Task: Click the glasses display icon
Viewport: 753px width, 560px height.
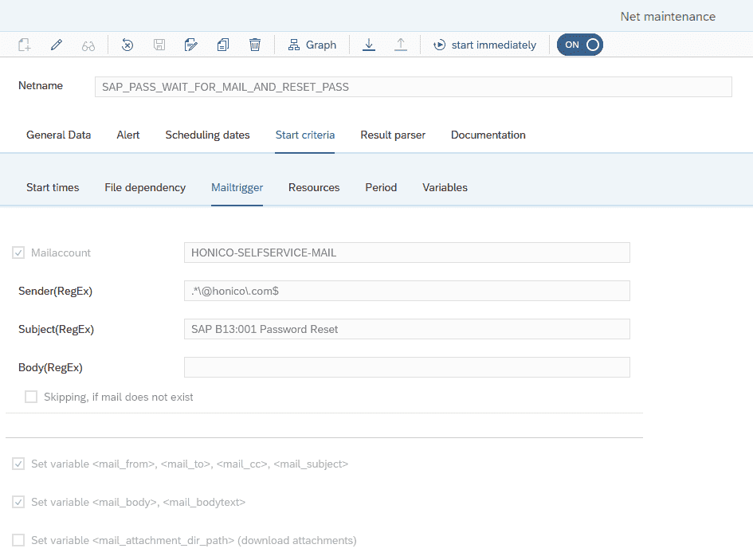Action: coord(88,45)
